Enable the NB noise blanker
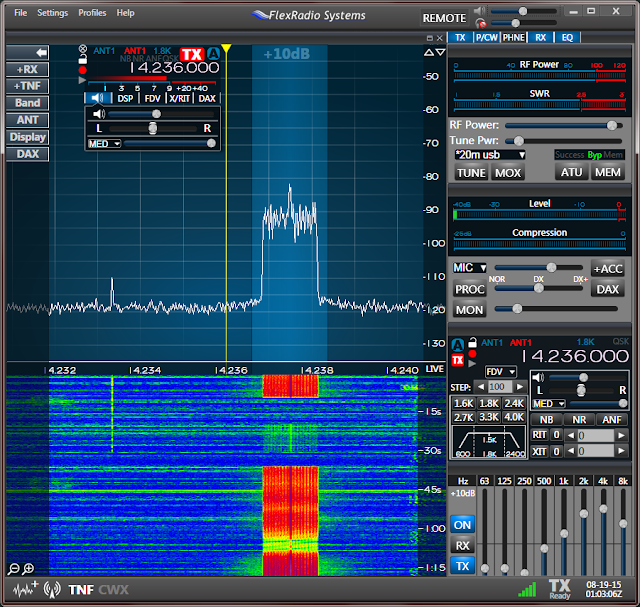This screenshot has height=607, width=640. 547,420
